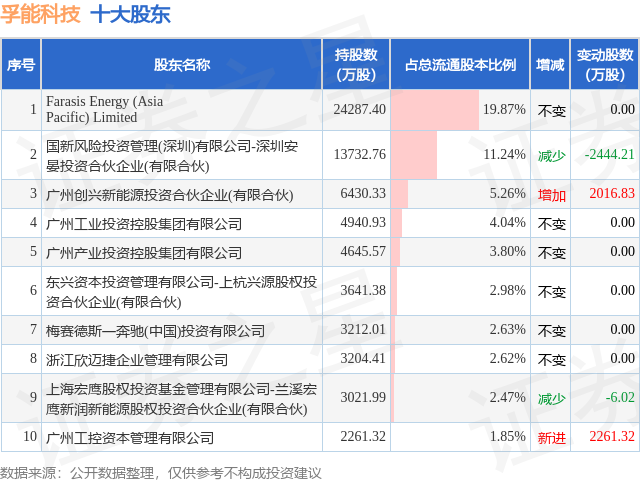The width and height of the screenshot is (640, 482).
Task: Click the 增减 column header
Action: [550, 64]
